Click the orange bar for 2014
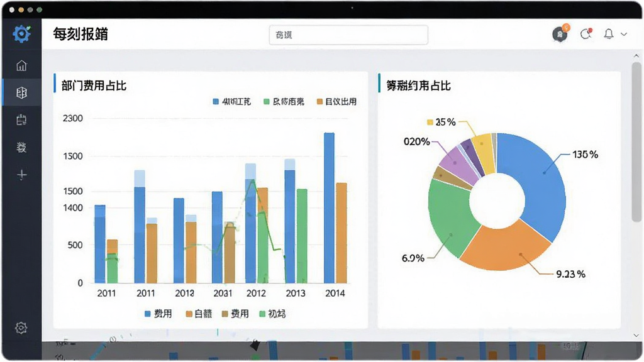The height and width of the screenshot is (362, 644). (341, 233)
